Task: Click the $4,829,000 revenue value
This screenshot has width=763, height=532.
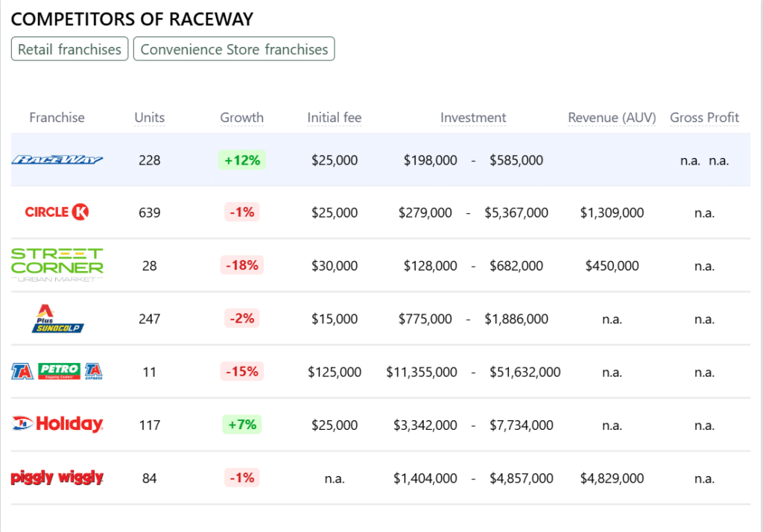Action: coord(612,478)
